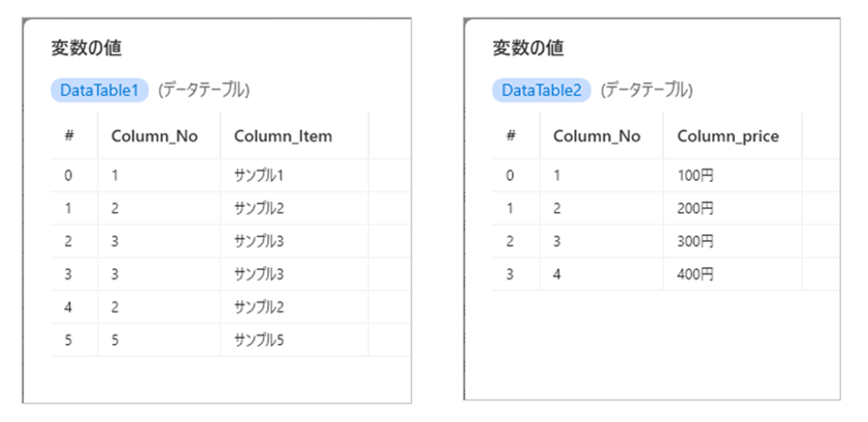Click Column_No value 5 in DataTable1

point(115,340)
